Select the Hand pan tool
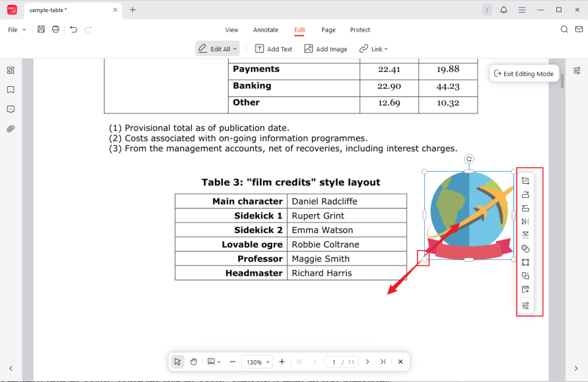 [194, 361]
